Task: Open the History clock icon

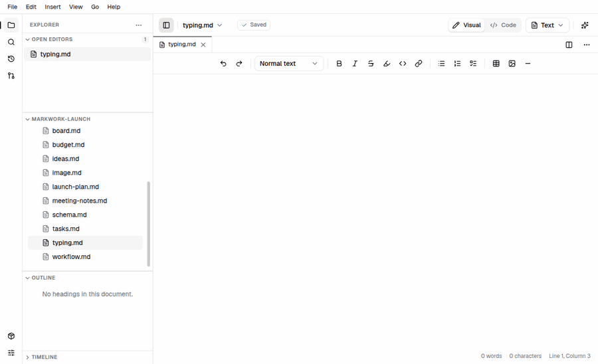Action: (11, 58)
